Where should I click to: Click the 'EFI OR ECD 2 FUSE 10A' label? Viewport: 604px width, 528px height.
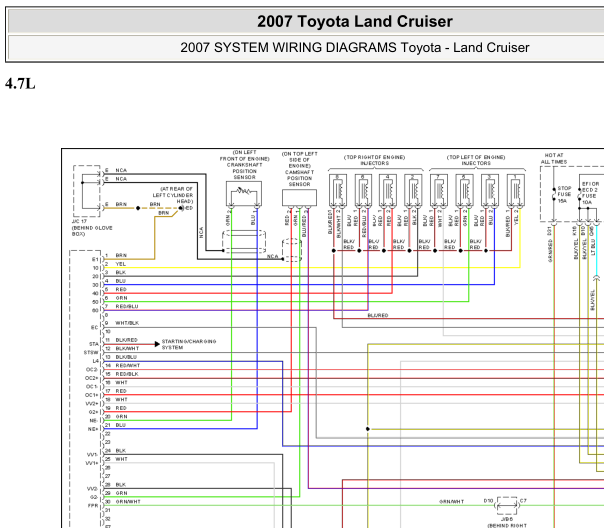tap(590, 193)
